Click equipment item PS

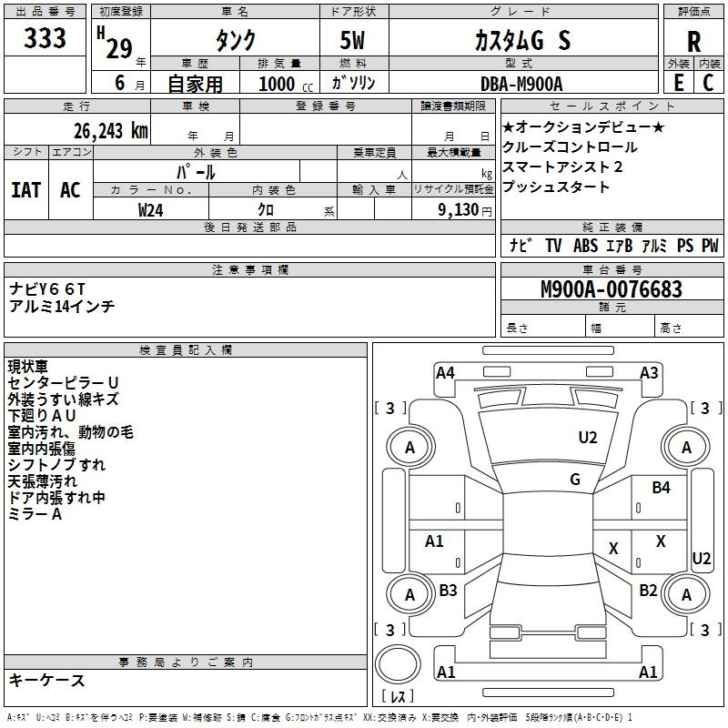(x=685, y=245)
